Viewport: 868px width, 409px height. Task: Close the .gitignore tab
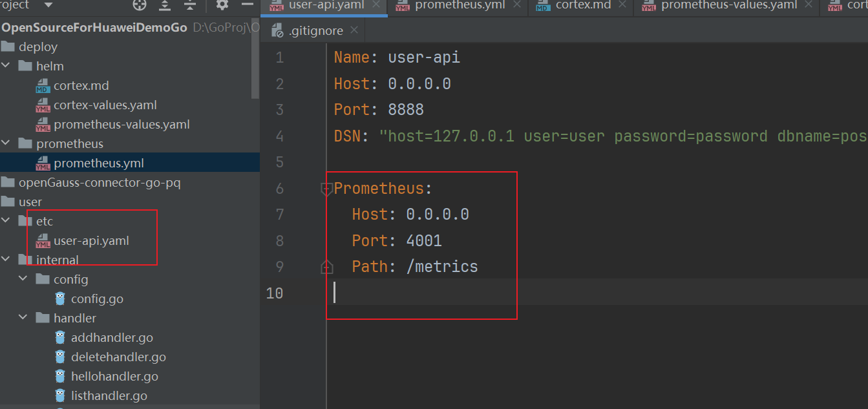[354, 30]
